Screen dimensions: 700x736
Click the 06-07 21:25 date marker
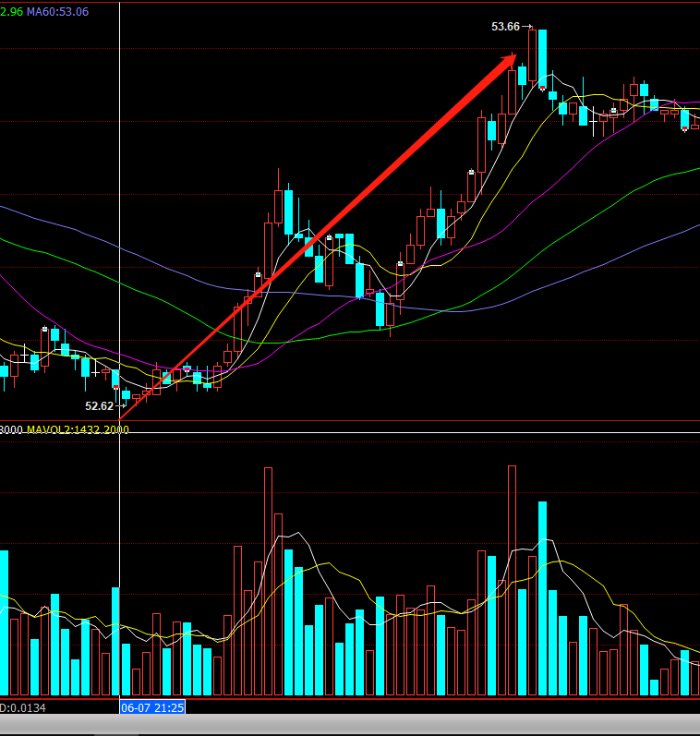click(152, 707)
